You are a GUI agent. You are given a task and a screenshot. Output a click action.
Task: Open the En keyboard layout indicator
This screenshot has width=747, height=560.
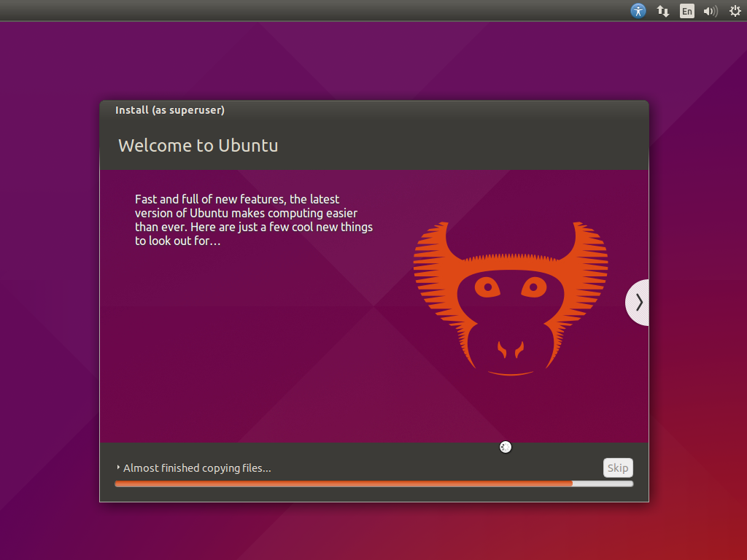pos(686,11)
